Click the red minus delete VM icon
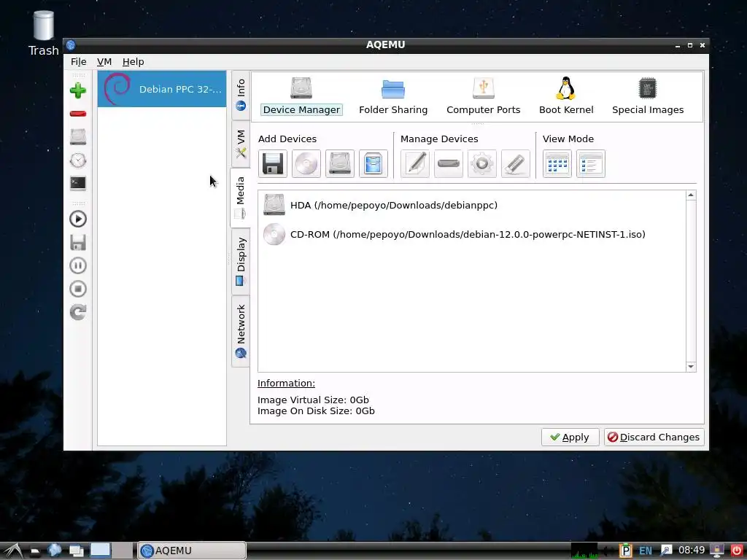 tap(78, 114)
